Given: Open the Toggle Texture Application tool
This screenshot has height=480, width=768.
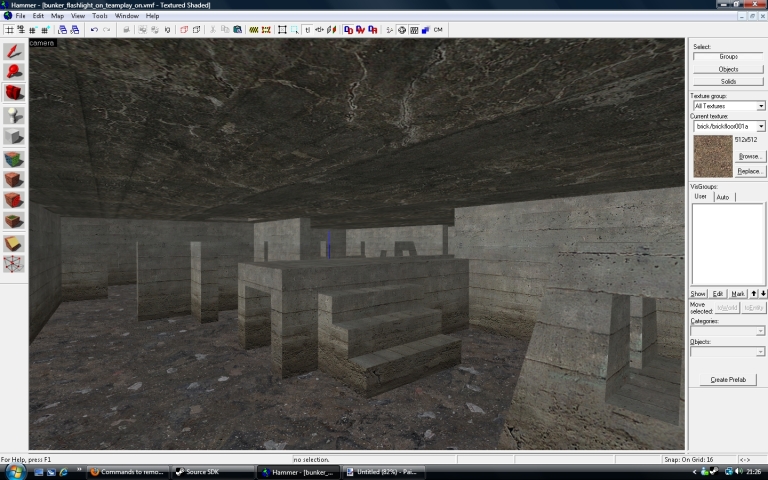Looking at the screenshot, I should 14,159.
